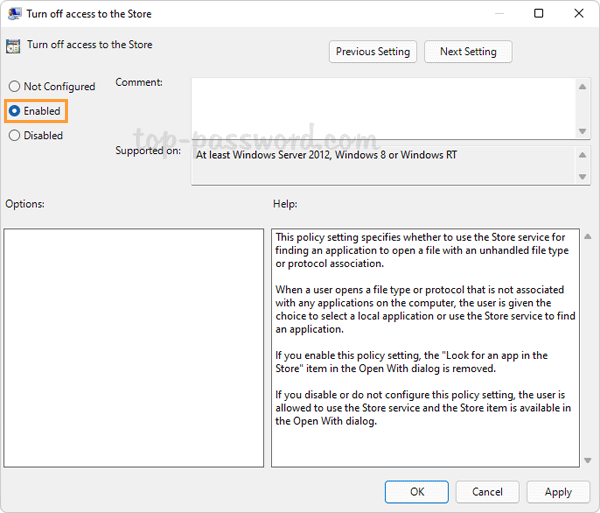The width and height of the screenshot is (600, 513).
Task: Click inside the Comment text box
Action: click(380, 108)
